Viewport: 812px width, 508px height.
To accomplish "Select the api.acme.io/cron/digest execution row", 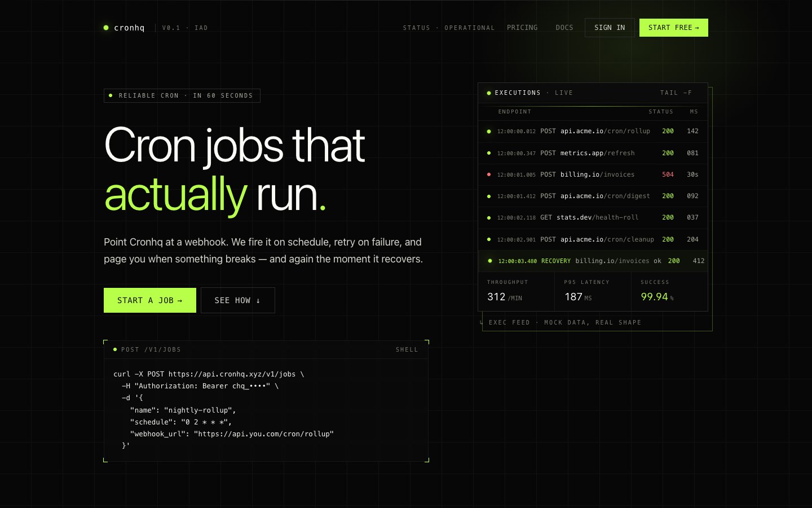I will (593, 196).
